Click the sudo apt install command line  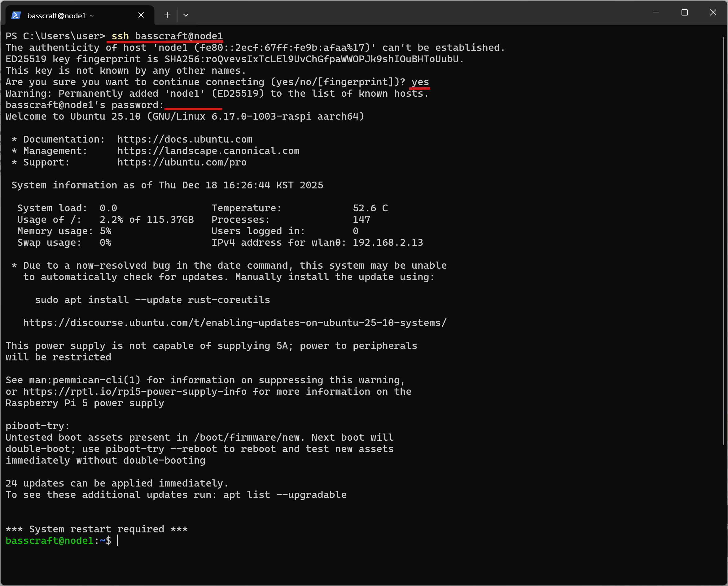152,300
